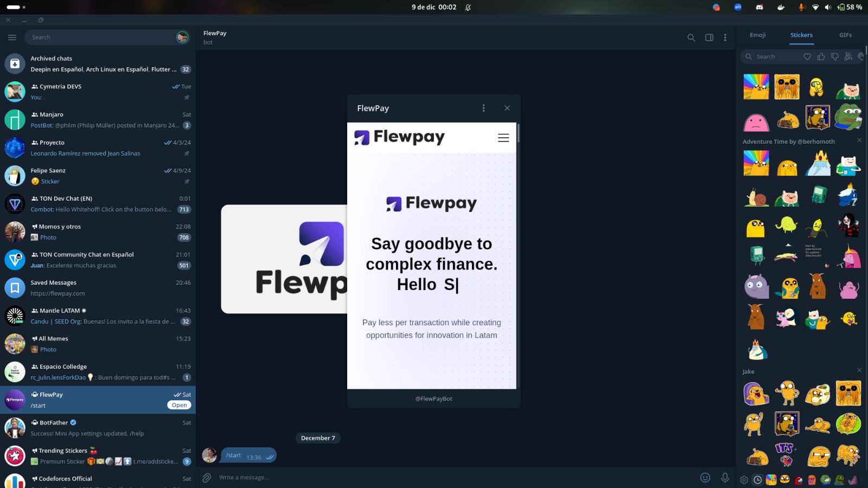Click the Open button on FlewPay chat
The width and height of the screenshot is (868, 488).
(179, 405)
